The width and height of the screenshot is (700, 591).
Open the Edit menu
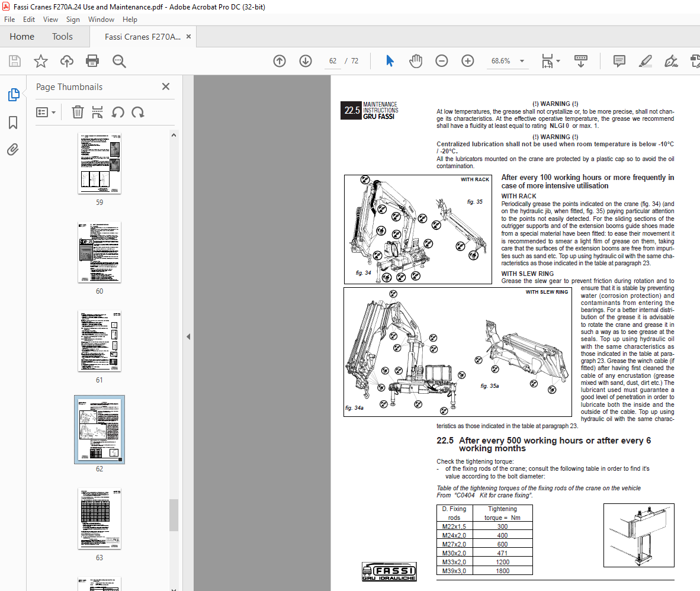(x=29, y=20)
